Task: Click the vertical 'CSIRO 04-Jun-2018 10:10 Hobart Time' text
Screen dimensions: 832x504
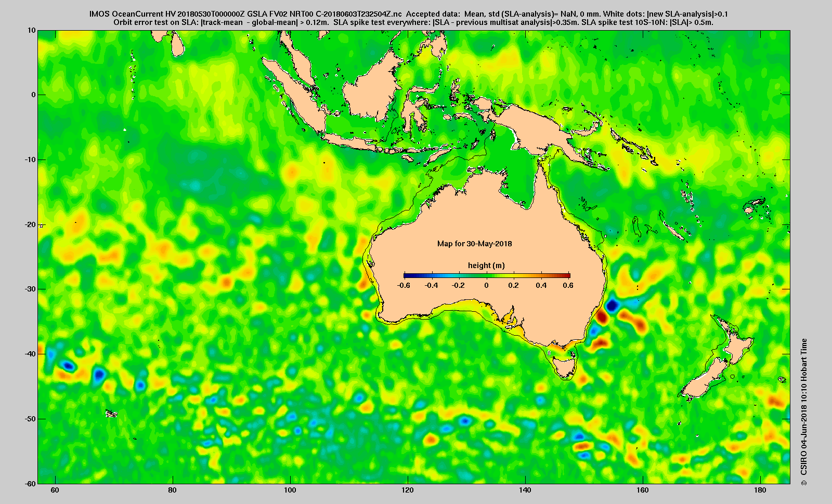Action: point(804,412)
